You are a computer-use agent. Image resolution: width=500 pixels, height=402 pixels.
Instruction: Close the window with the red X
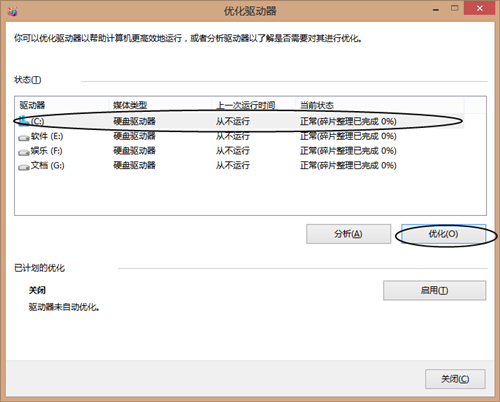[x=480, y=8]
